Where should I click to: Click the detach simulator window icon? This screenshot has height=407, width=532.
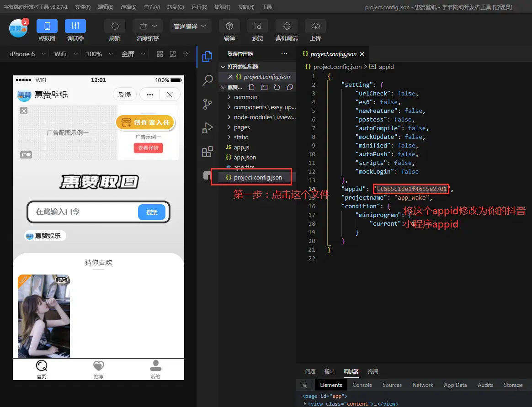(173, 54)
